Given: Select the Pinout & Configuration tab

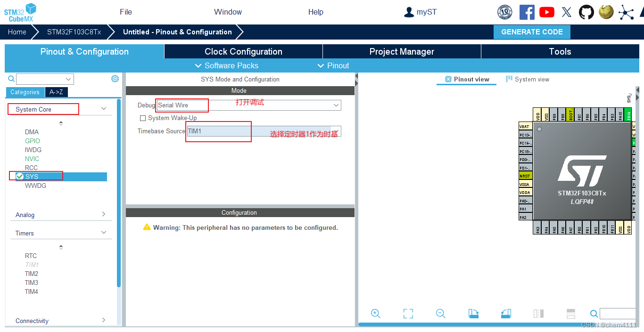Looking at the screenshot, I should (x=84, y=52).
